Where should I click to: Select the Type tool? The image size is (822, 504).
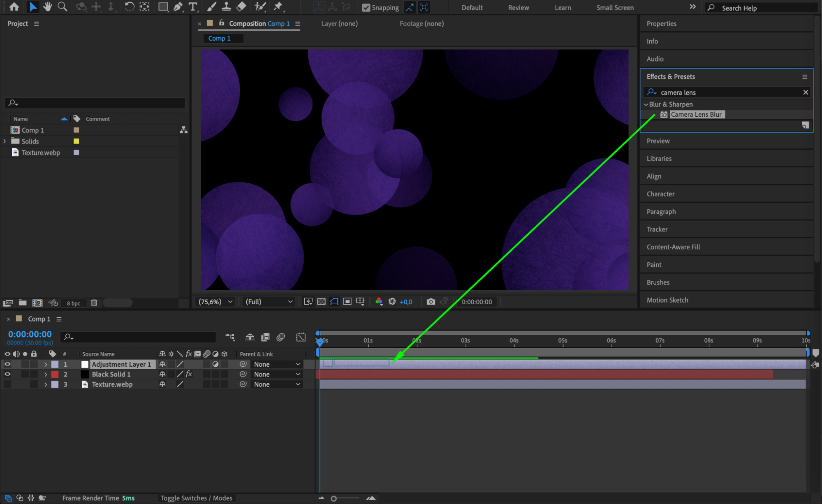(192, 7)
